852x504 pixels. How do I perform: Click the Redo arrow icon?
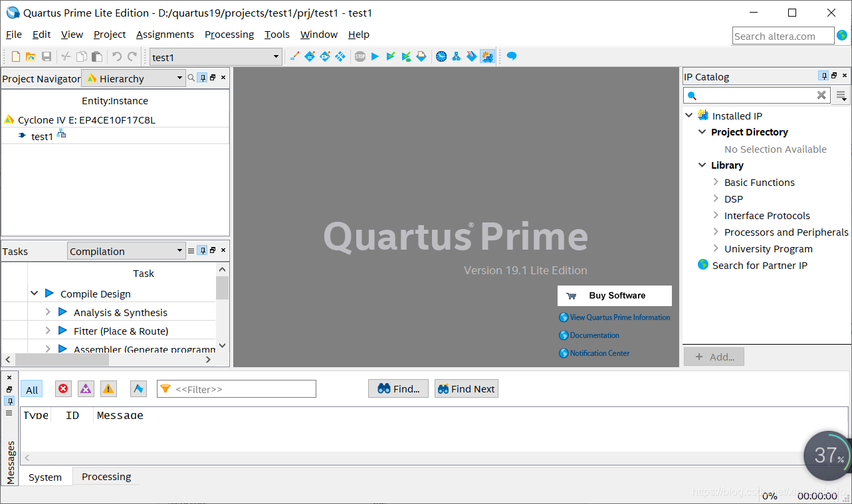click(132, 56)
